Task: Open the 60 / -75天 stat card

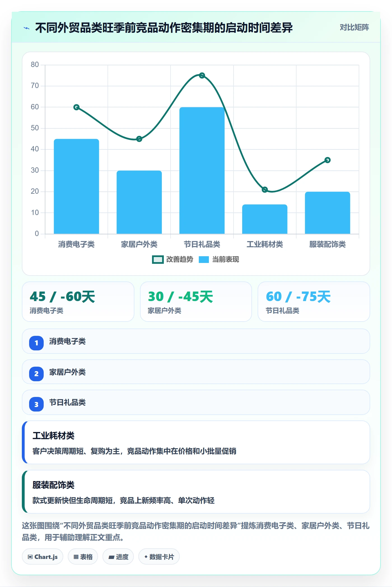Action: 314,302
